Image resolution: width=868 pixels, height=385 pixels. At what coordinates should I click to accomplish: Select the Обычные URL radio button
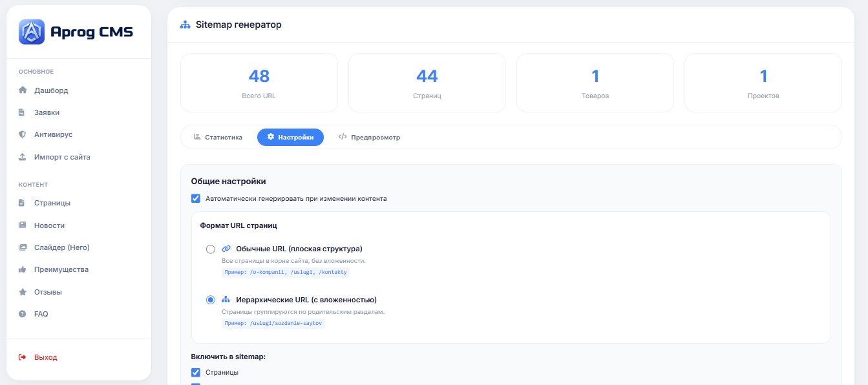210,249
